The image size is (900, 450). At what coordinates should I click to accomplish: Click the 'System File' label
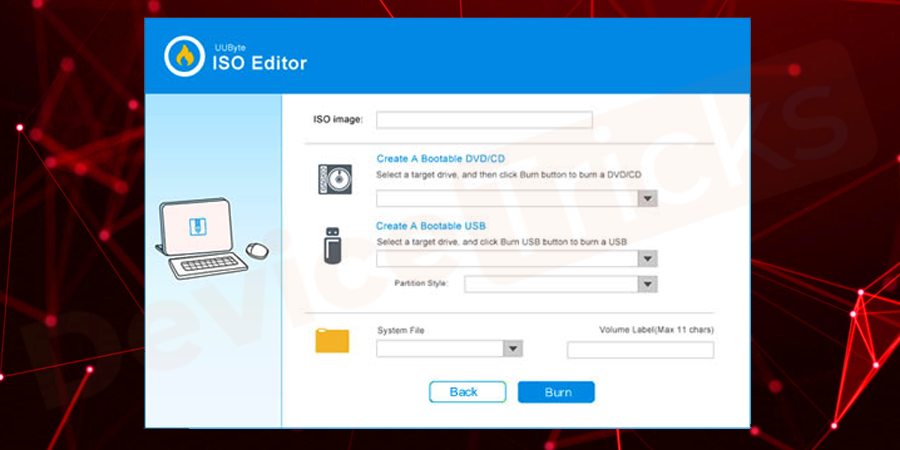coord(401,331)
